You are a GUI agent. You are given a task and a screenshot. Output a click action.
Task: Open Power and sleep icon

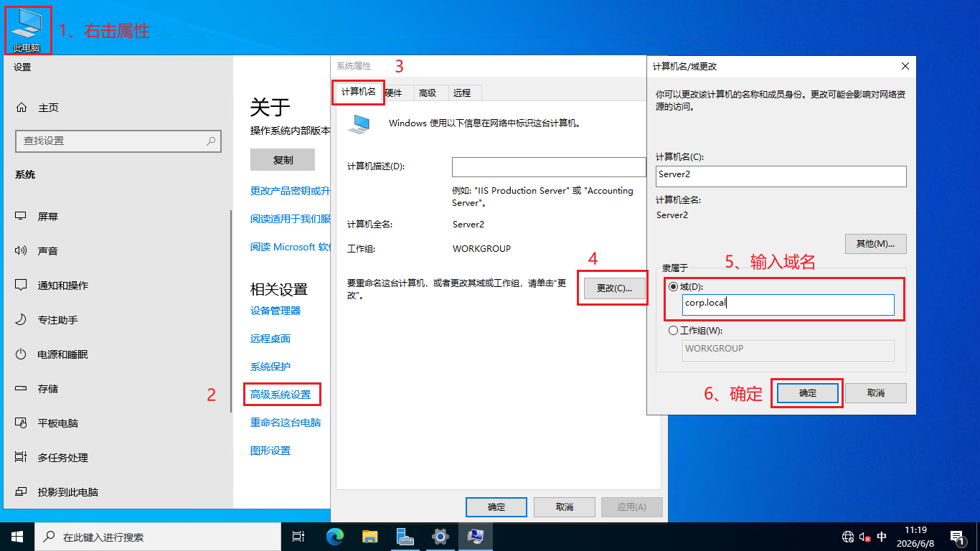(22, 354)
